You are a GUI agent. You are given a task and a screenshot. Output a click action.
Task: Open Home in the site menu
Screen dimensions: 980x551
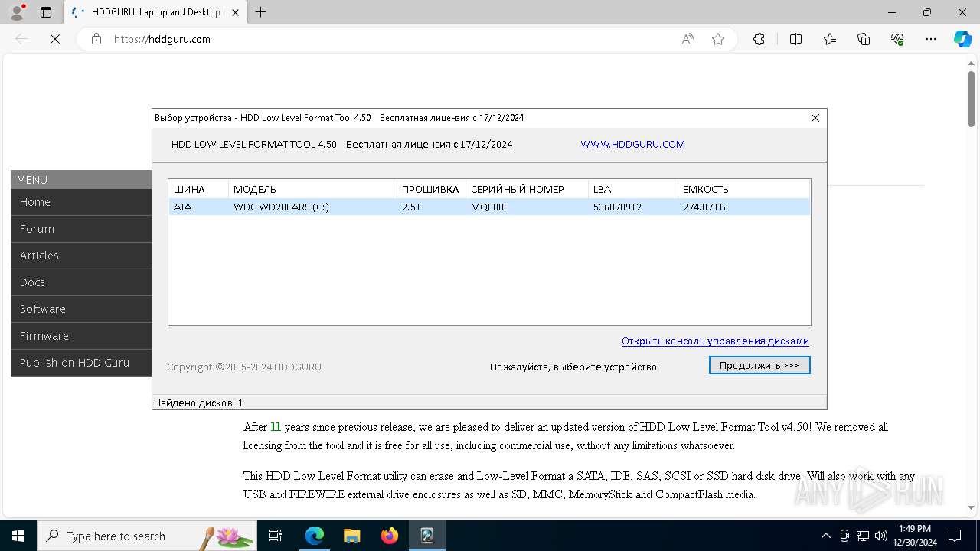81,202
